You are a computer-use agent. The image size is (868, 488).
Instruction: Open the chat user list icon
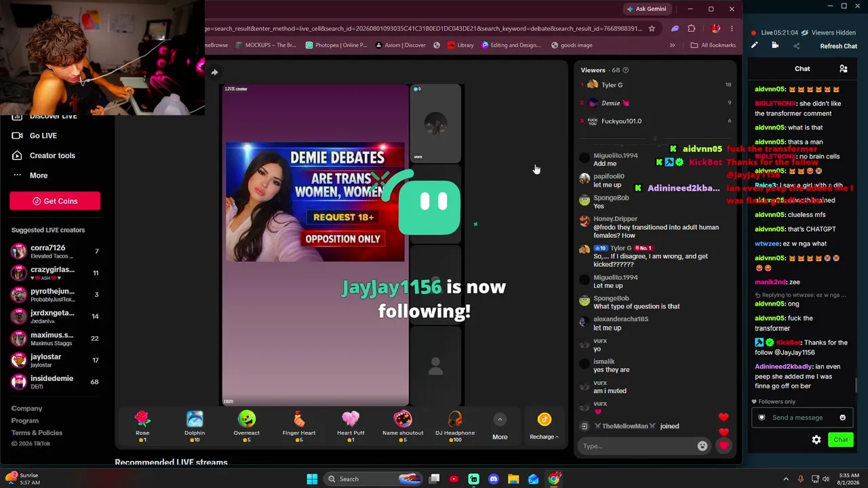point(844,68)
